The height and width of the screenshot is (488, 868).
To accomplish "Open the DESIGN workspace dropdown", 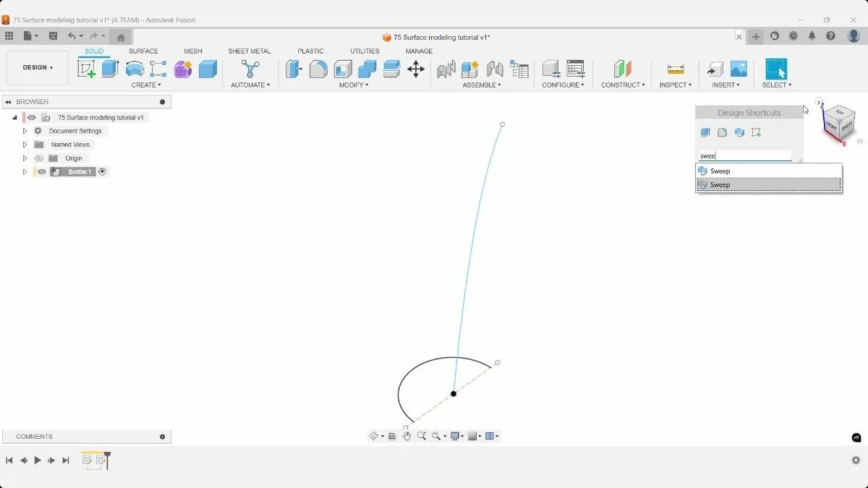I will [x=38, y=67].
